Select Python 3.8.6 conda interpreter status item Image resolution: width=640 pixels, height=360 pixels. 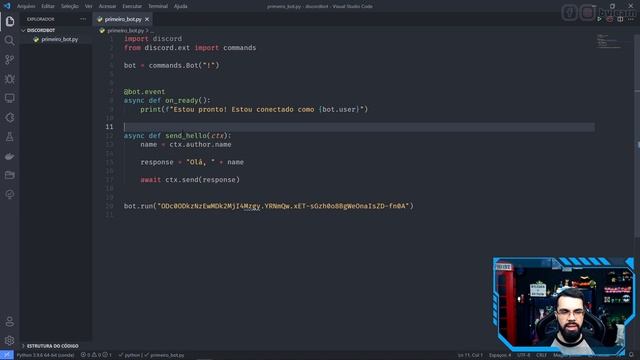(x=45, y=355)
